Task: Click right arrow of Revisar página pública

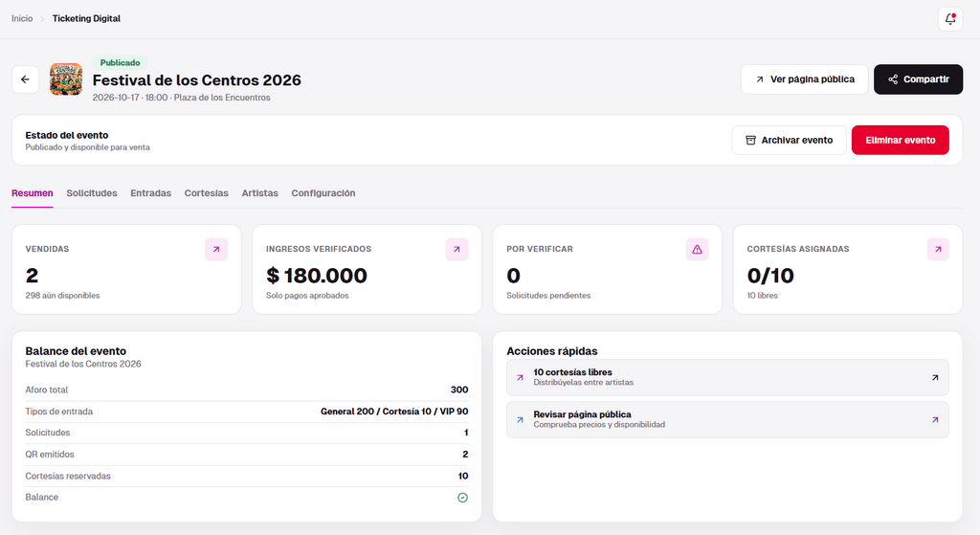Action: 935,420
